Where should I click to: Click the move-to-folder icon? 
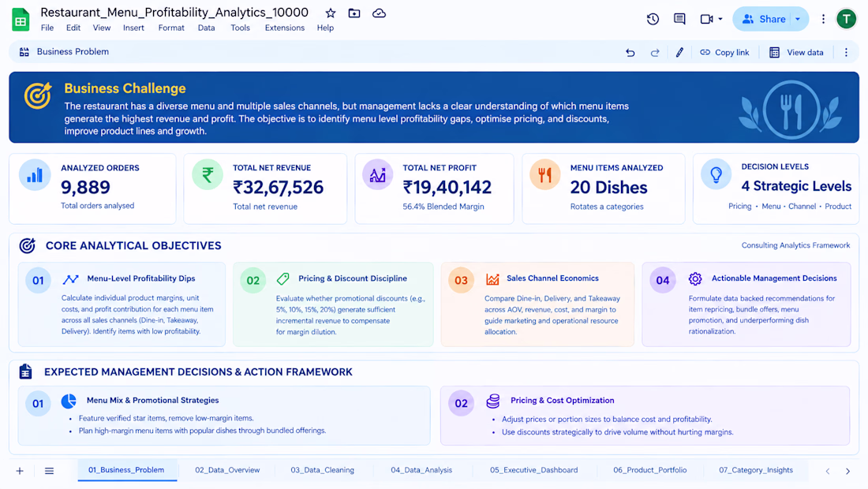click(354, 13)
